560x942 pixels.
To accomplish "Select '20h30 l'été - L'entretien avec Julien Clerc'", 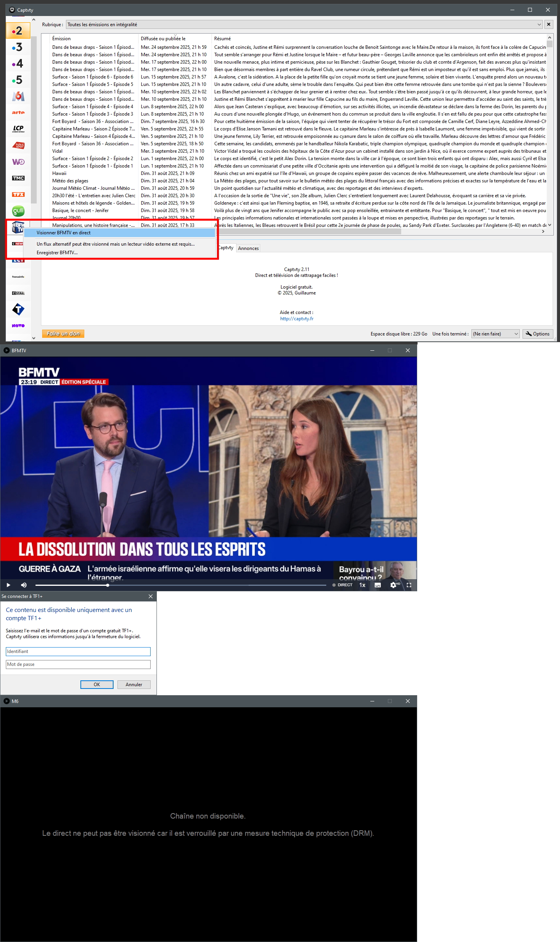I will (299, 196).
